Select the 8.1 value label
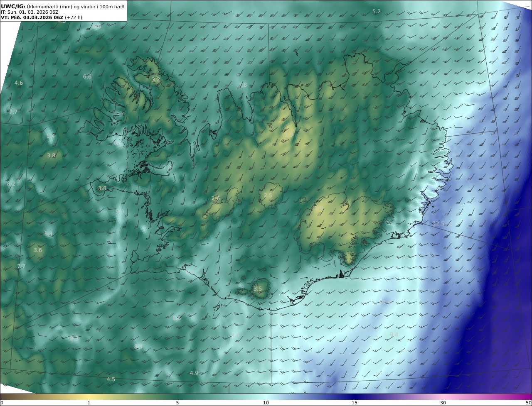 [49, 234]
